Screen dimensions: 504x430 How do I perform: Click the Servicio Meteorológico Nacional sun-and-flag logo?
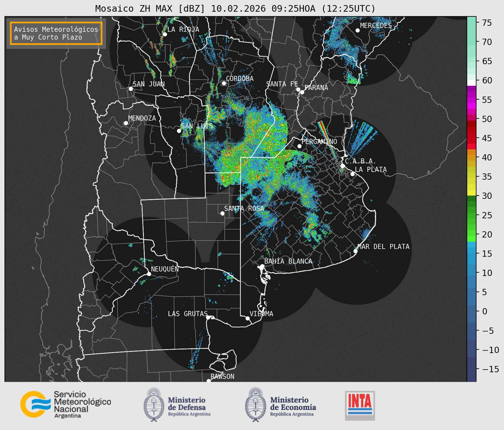[36, 404]
